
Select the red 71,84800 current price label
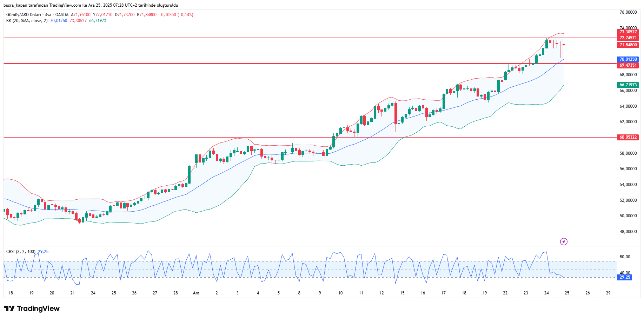click(x=628, y=45)
